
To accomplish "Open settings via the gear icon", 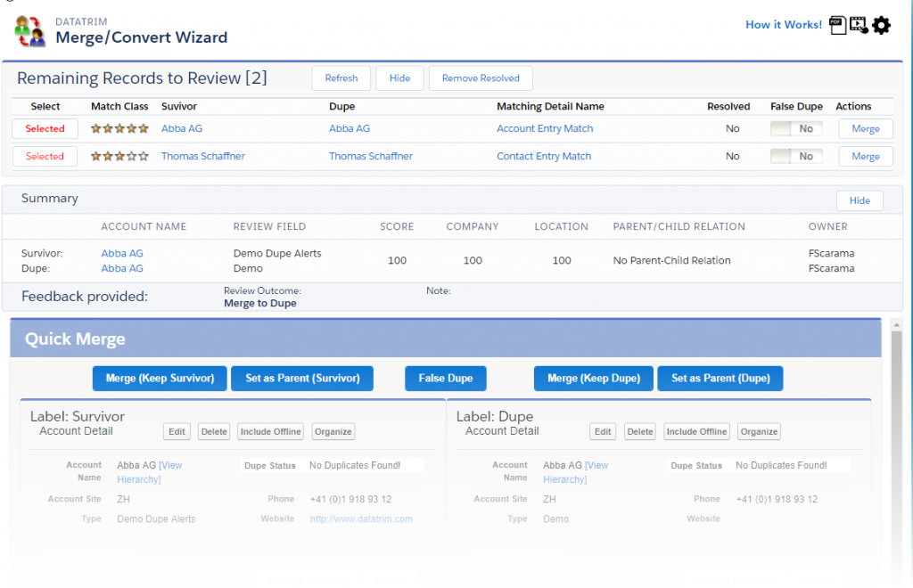I will [881, 25].
